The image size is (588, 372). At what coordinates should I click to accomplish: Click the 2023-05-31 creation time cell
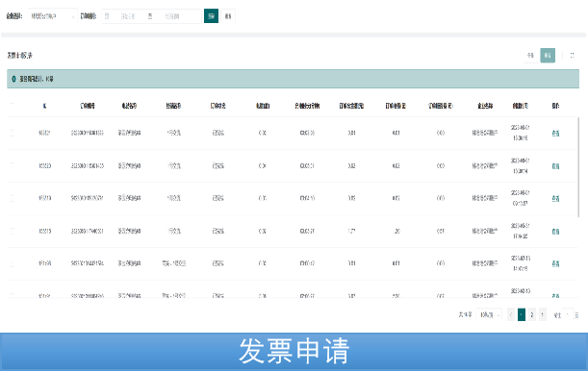click(x=520, y=231)
